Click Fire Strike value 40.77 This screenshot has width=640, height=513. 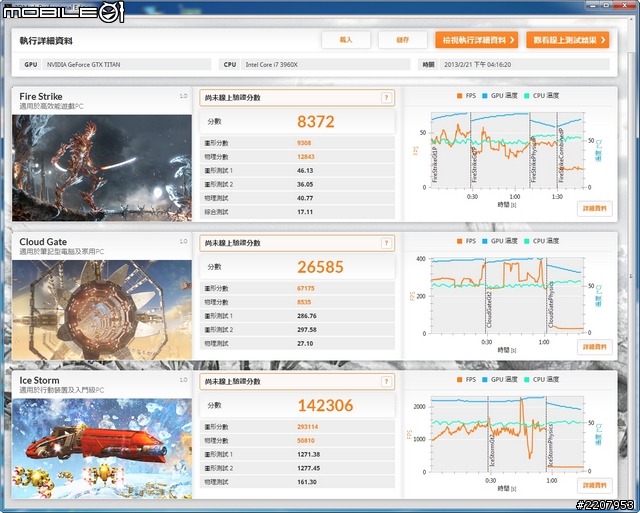pyautogui.click(x=305, y=198)
